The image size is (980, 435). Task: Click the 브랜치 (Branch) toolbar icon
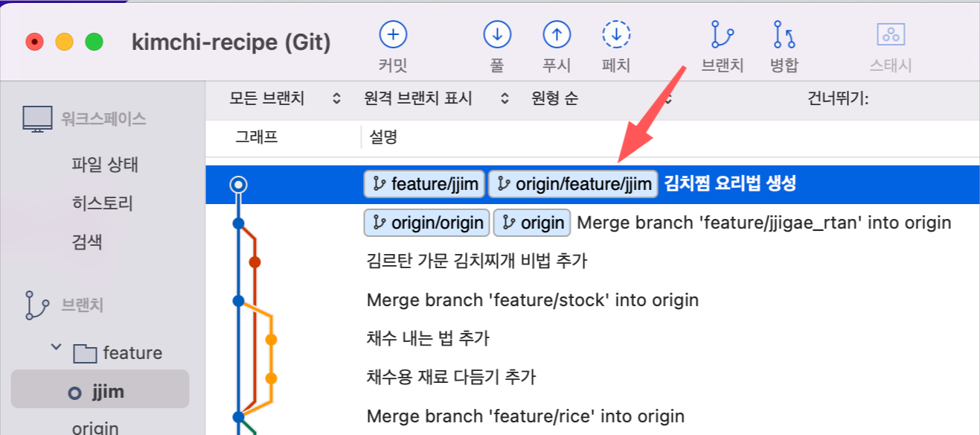(723, 34)
